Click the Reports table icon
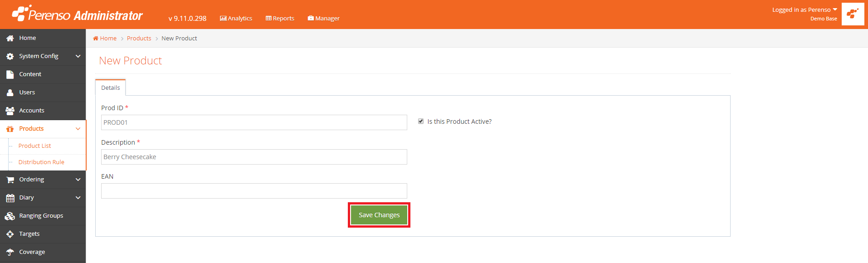 click(268, 18)
